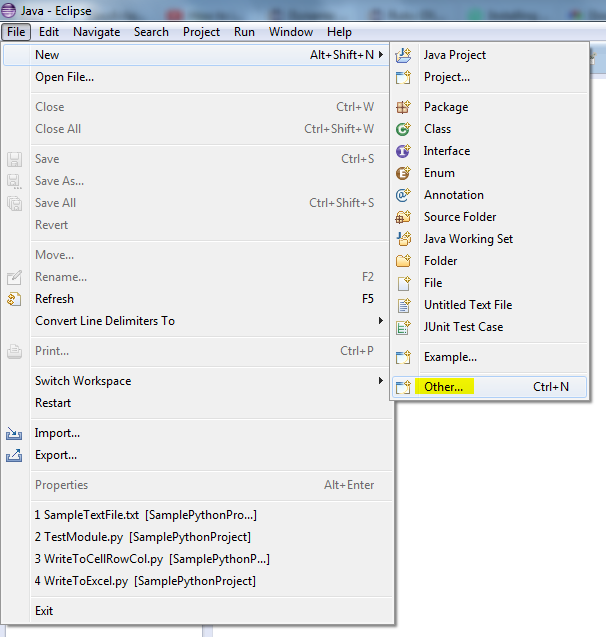Choose Open File... from File menu
Screen dimensions: 606x637
click(197, 77)
